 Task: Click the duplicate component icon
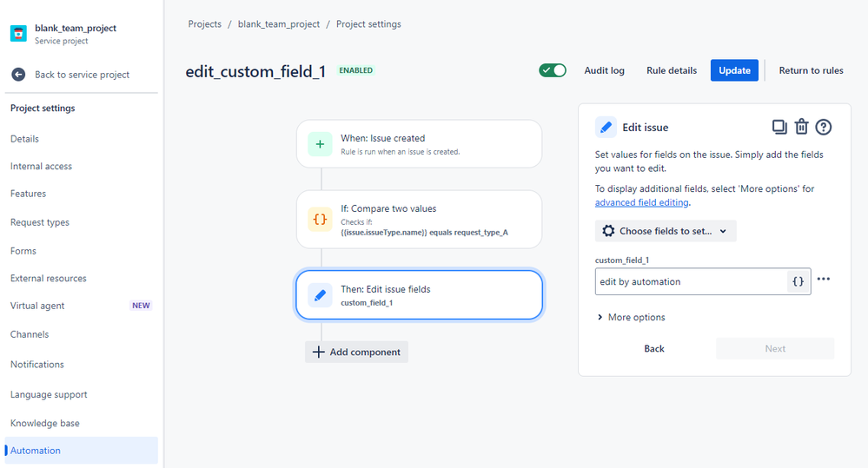pyautogui.click(x=779, y=128)
